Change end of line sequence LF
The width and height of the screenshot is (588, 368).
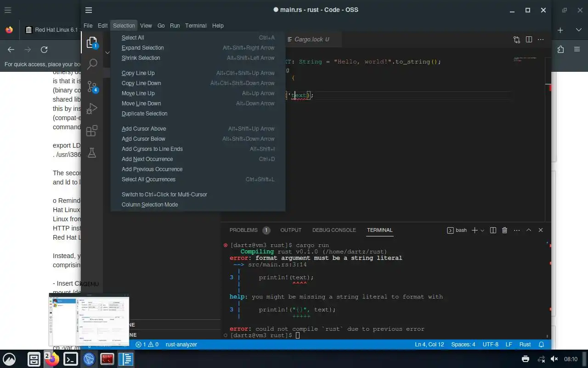click(x=509, y=345)
